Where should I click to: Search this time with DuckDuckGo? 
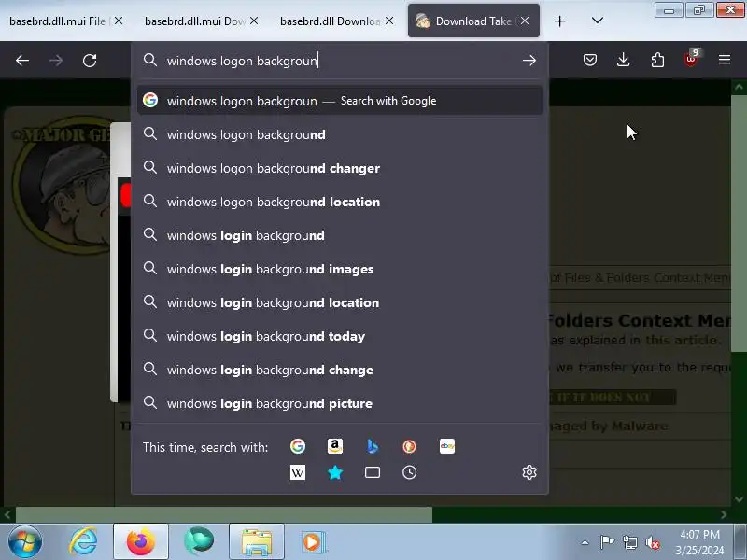pos(409,446)
